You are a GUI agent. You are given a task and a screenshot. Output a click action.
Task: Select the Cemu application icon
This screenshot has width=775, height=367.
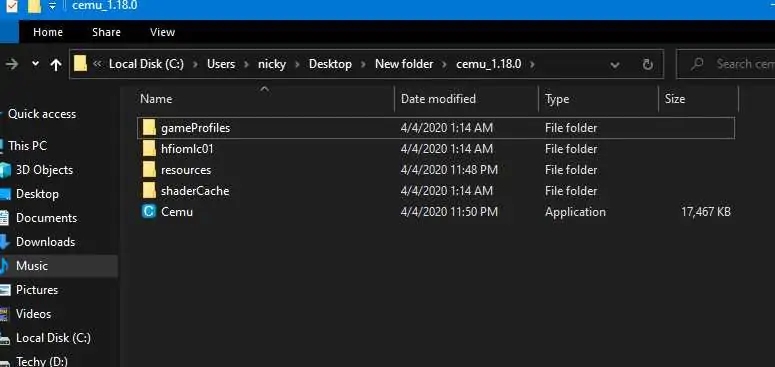(149, 211)
